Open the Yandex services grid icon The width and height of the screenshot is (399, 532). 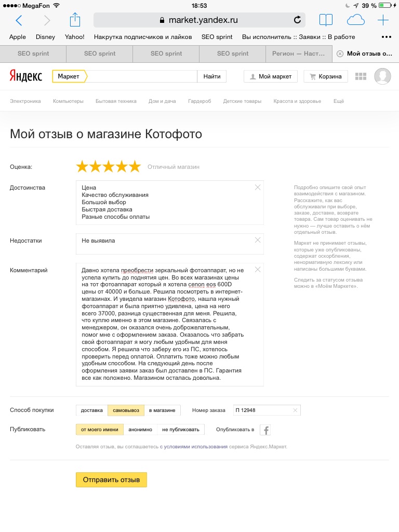pyautogui.click(x=361, y=76)
